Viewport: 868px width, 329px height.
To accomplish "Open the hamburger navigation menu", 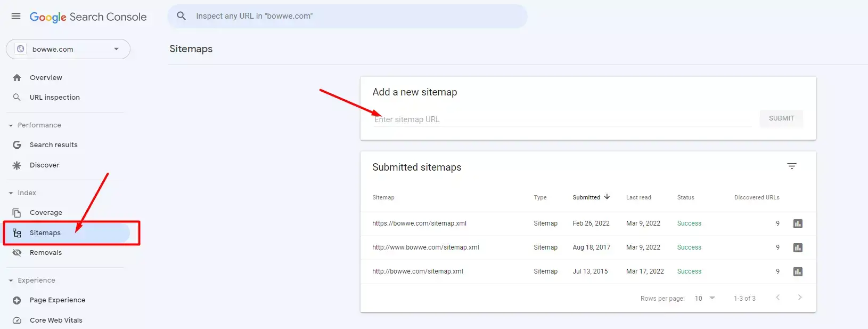I will [16, 16].
